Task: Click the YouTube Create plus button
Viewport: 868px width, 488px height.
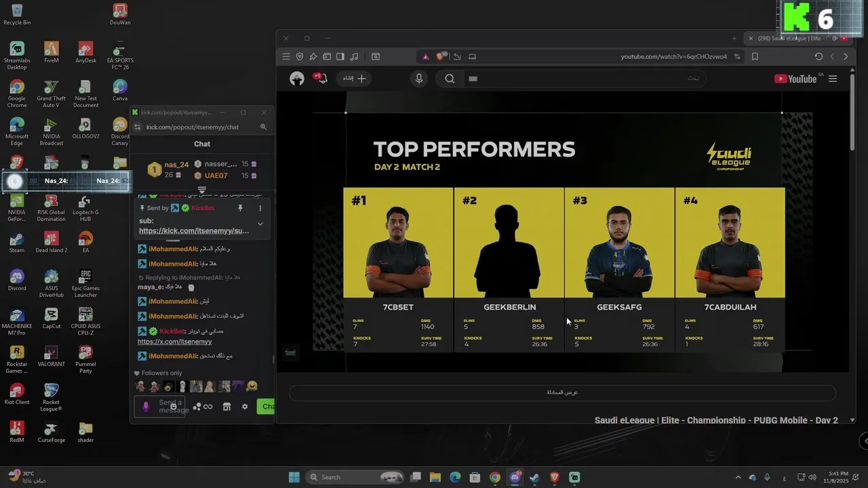Action: tap(355, 79)
